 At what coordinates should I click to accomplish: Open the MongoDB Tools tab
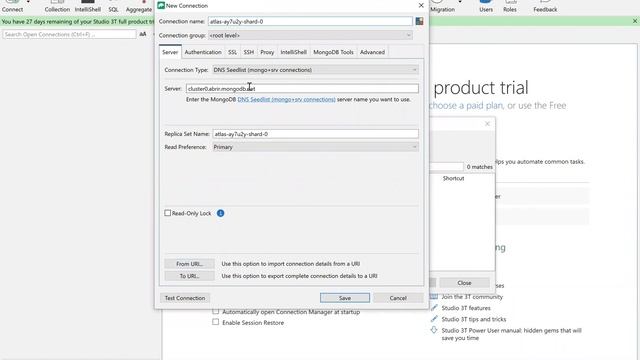point(333,52)
